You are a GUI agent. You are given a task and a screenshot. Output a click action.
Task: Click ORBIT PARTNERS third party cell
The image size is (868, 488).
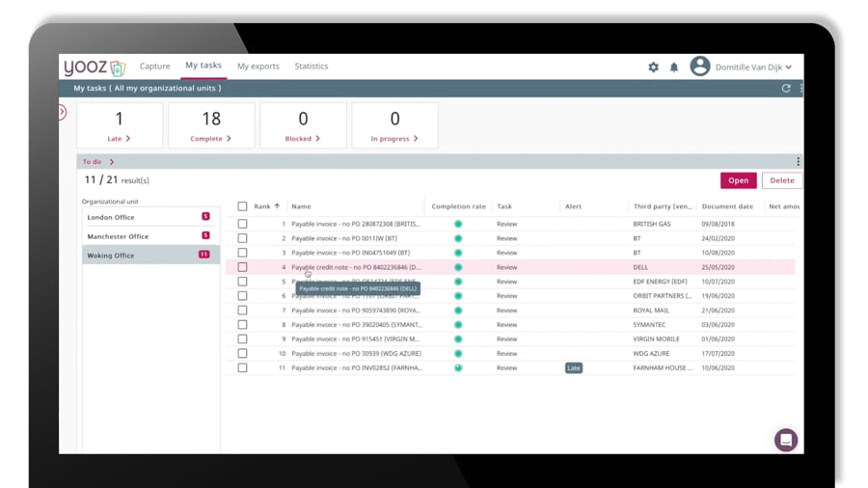(x=662, y=296)
